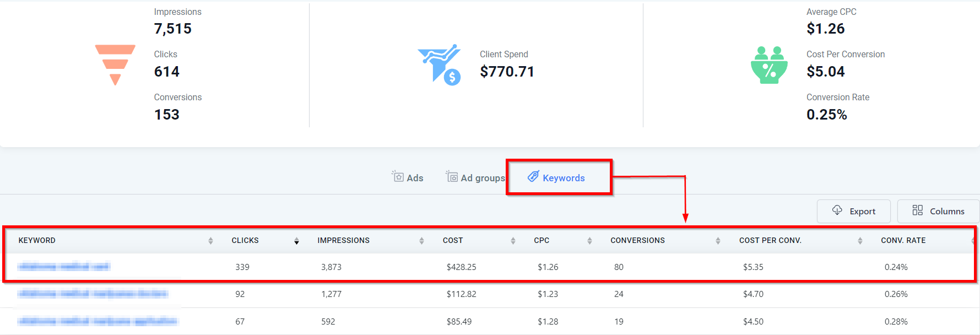Sort table by Keyword column arrows

coord(210,241)
